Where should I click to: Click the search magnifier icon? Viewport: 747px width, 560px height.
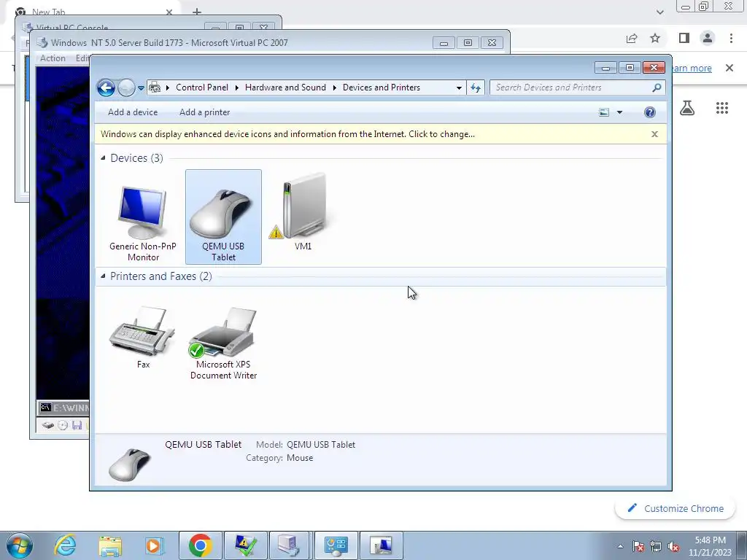[657, 87]
